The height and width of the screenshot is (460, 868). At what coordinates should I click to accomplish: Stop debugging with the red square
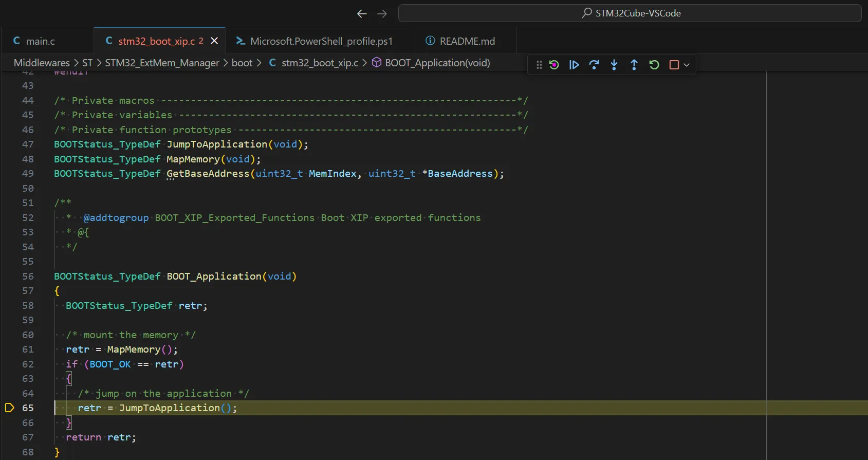click(674, 65)
